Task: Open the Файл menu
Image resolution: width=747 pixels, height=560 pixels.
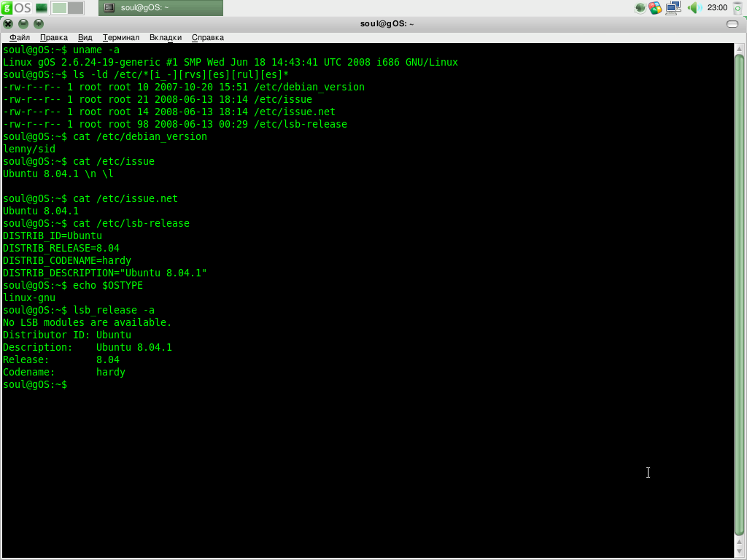Action: click(20, 37)
